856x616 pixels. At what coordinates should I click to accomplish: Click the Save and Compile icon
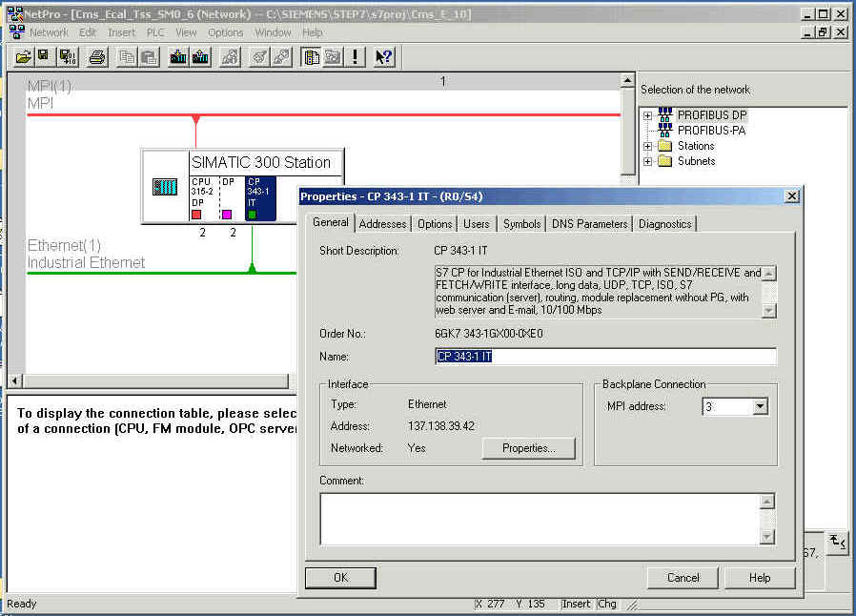coord(69,57)
